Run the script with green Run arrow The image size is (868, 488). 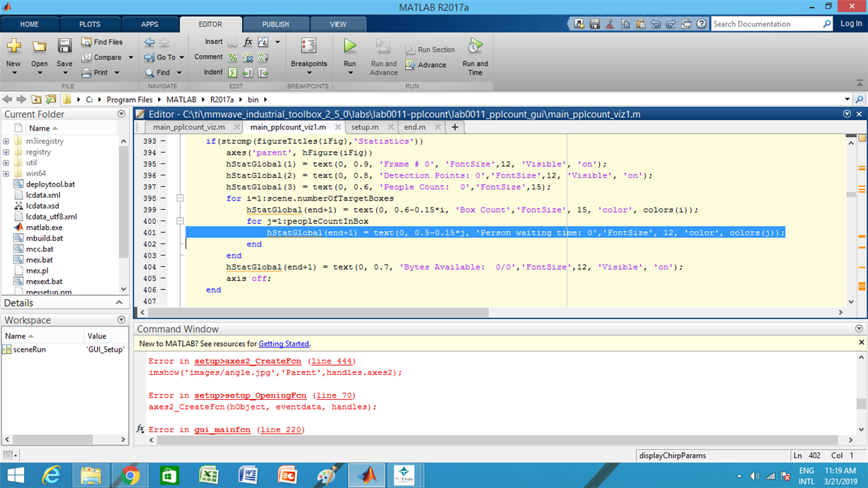point(349,47)
